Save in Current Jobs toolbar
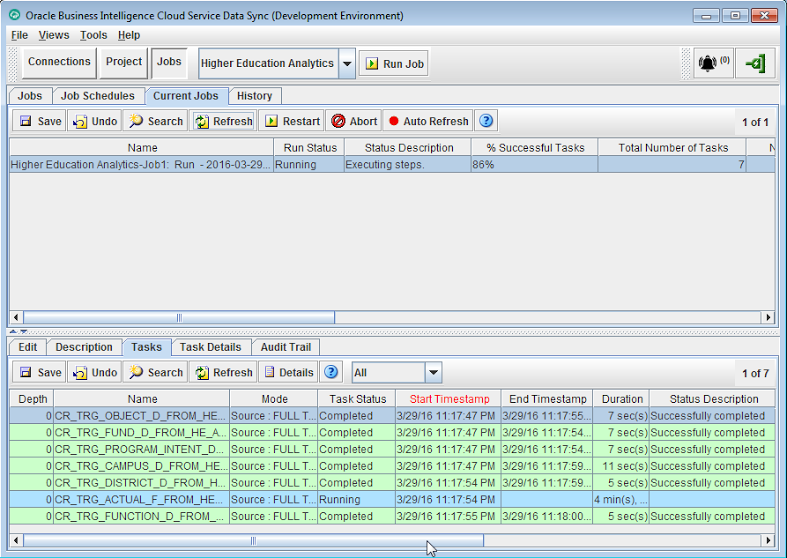Screen dimensions: 787x558 click(40, 121)
